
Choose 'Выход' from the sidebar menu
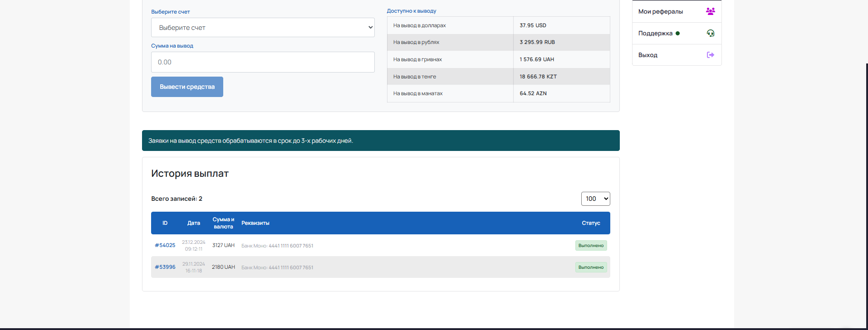[648, 55]
